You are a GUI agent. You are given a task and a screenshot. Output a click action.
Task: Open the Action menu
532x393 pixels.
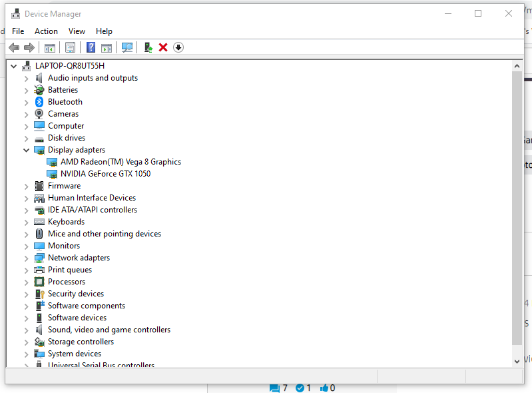pos(46,31)
